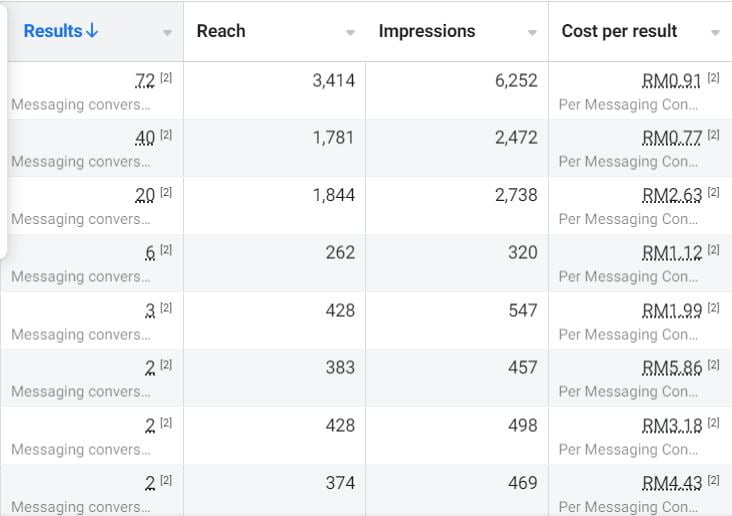Click the footnote marker beside RM5.86
Viewport: 732px width, 516px height.
713,365
